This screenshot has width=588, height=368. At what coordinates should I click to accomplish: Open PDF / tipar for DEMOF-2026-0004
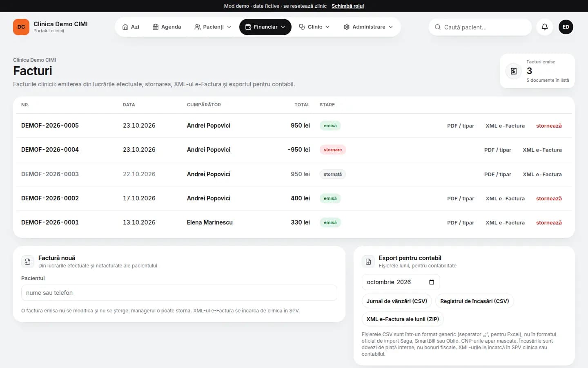pyautogui.click(x=498, y=150)
